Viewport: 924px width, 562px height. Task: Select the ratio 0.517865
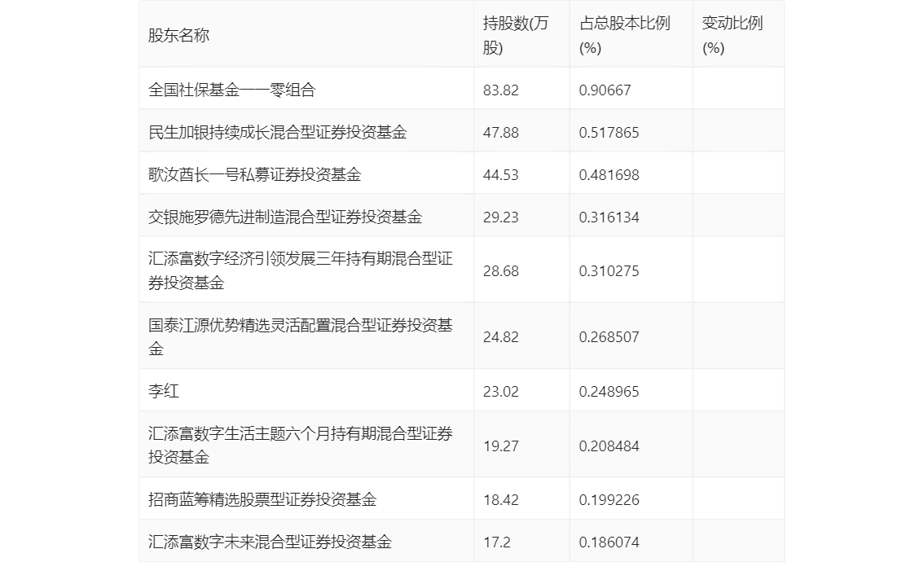[609, 133]
